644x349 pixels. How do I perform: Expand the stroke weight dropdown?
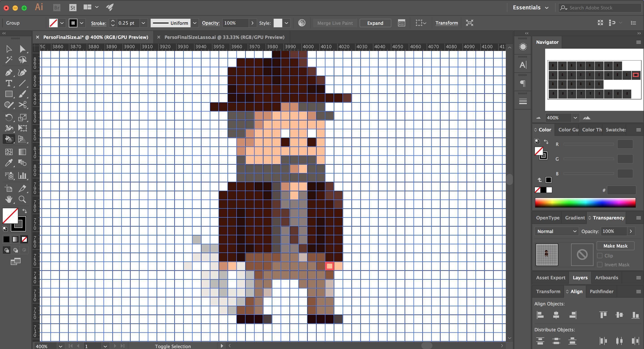(143, 23)
